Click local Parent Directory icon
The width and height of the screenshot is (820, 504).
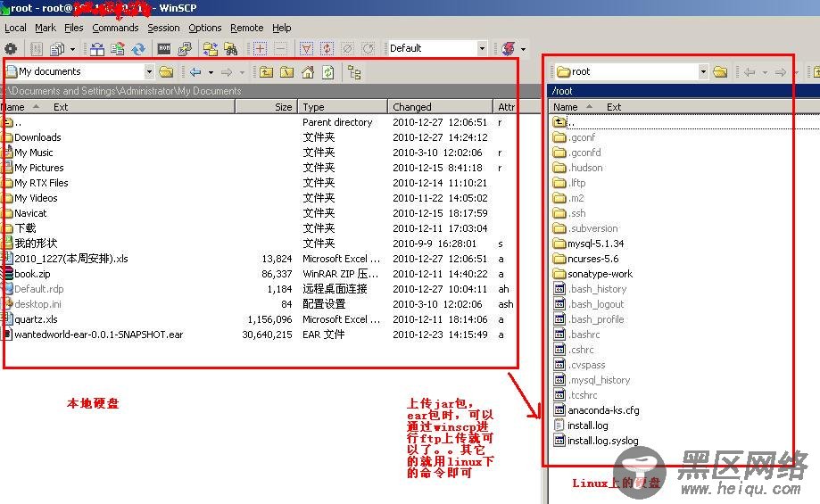(266, 72)
